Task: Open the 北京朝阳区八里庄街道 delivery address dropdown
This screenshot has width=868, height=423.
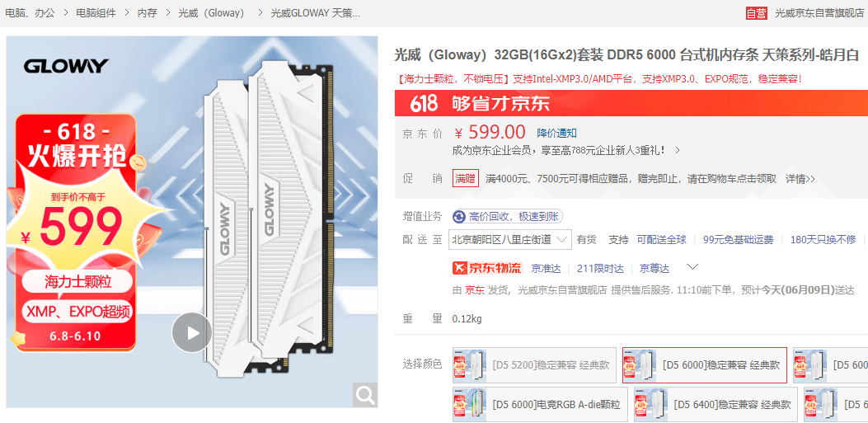Action: [510, 240]
